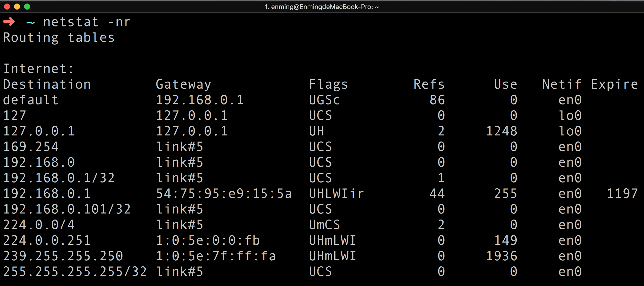
Task: Click the UHLWIir flags value
Action: [x=336, y=194]
